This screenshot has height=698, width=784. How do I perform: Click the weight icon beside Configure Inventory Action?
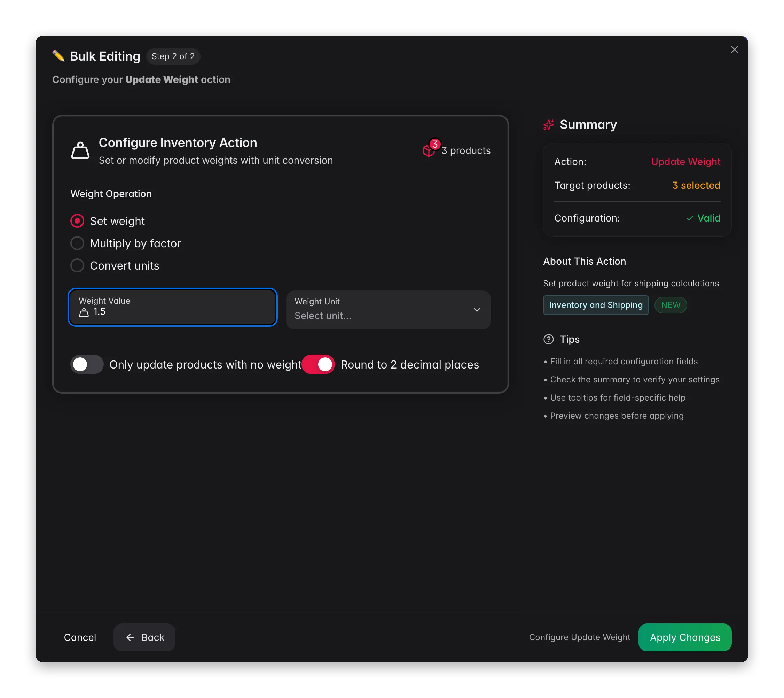click(x=80, y=150)
